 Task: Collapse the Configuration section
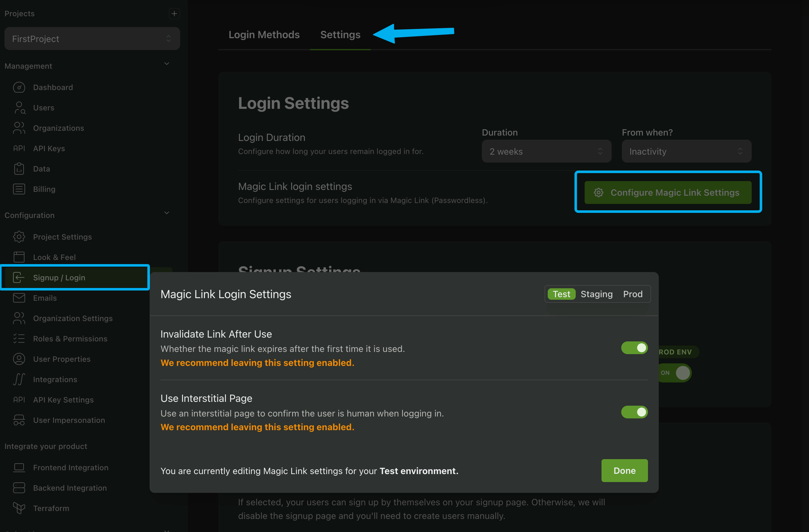click(x=166, y=213)
